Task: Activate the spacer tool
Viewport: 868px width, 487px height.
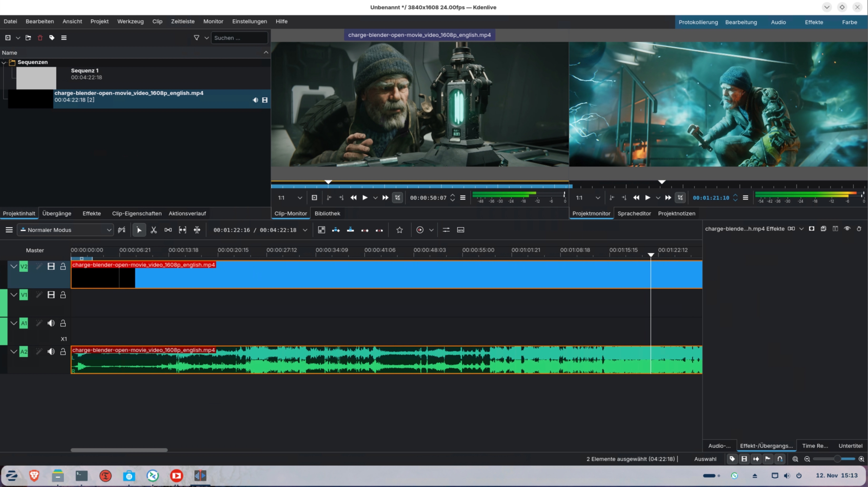Action: pos(168,230)
